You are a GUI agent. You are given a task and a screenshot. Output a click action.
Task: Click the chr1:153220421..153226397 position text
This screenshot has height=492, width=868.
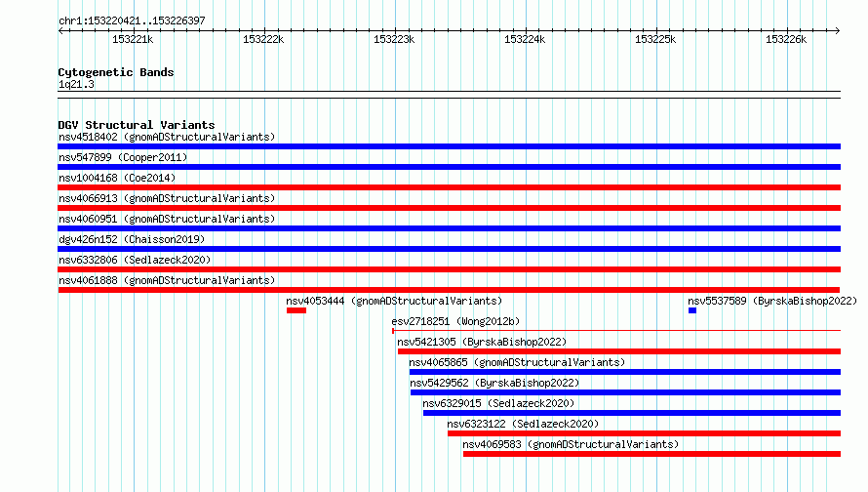tap(132, 20)
